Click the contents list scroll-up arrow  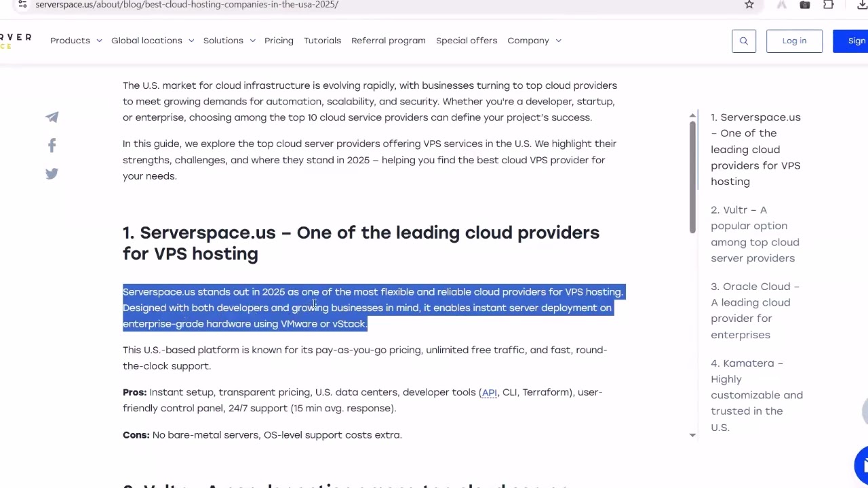click(x=692, y=116)
